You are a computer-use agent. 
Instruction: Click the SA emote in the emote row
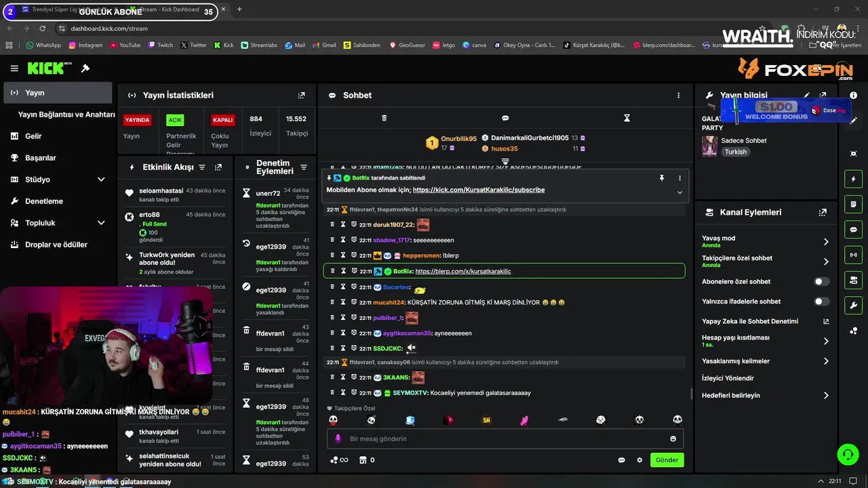(486, 420)
